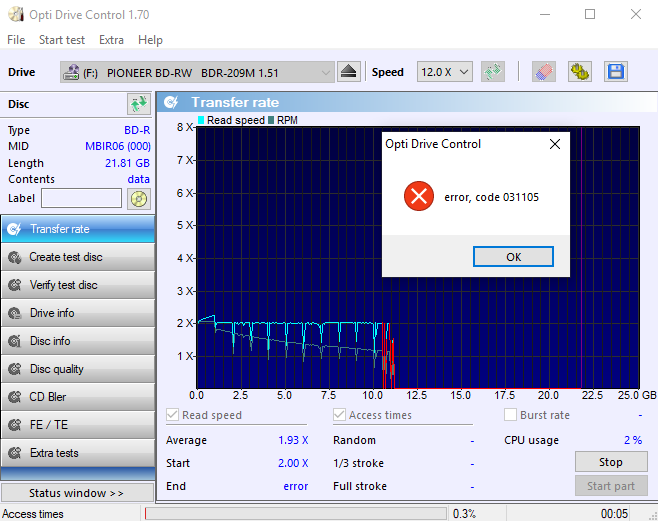Select Verify test disc
This screenshot has height=521, width=658.
pyautogui.click(x=78, y=285)
